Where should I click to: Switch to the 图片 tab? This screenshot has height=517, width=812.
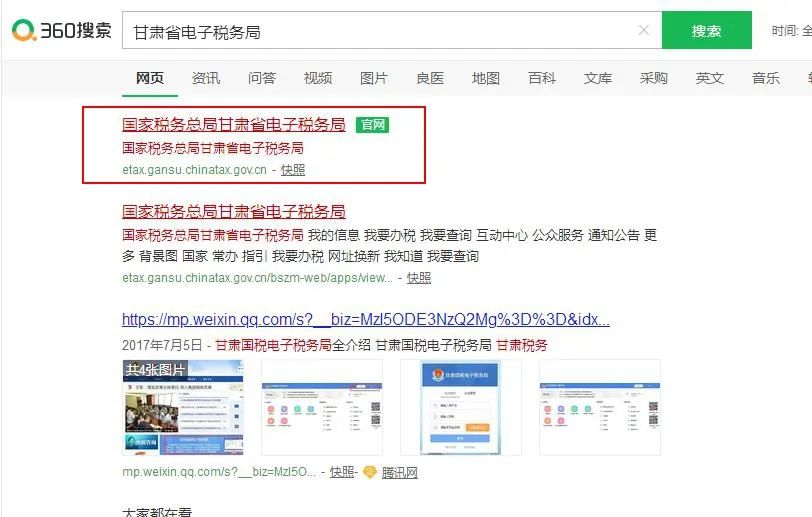pos(374,78)
